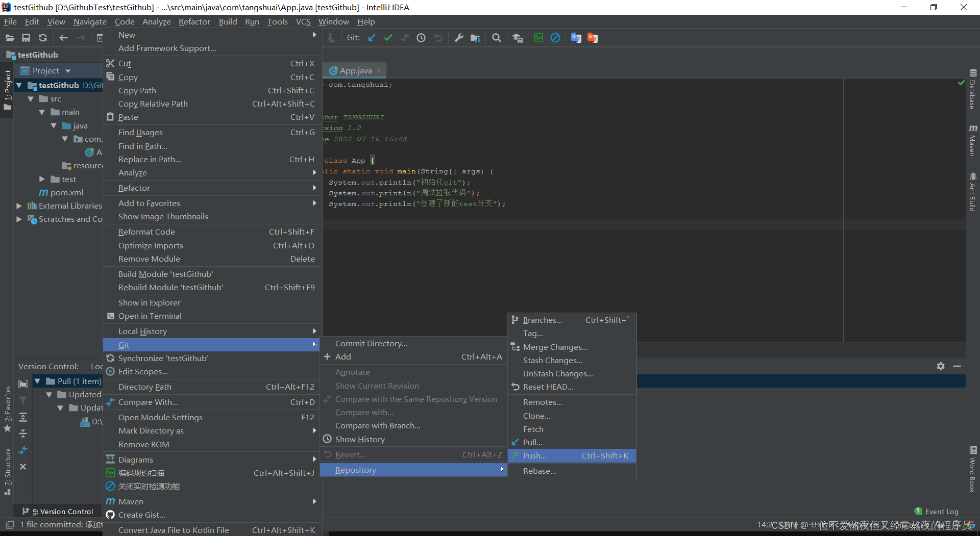Expand the test folder node

tap(42, 179)
